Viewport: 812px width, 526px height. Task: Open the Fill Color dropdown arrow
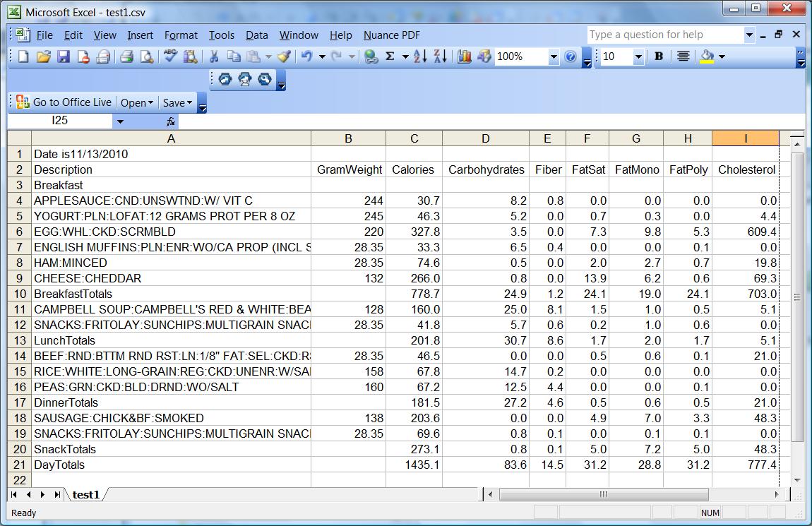tap(722, 56)
